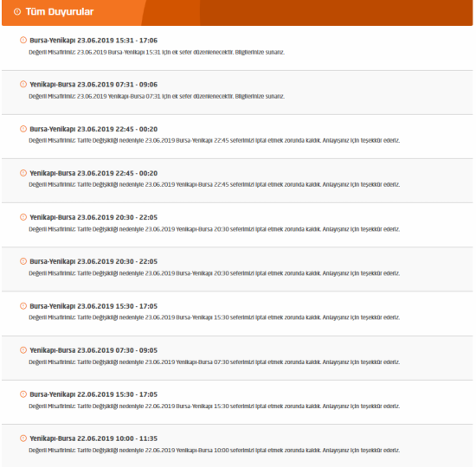Click the 22.06.2019 Bursa-Yenikapı 15:30 cancellation text

tap(215, 406)
